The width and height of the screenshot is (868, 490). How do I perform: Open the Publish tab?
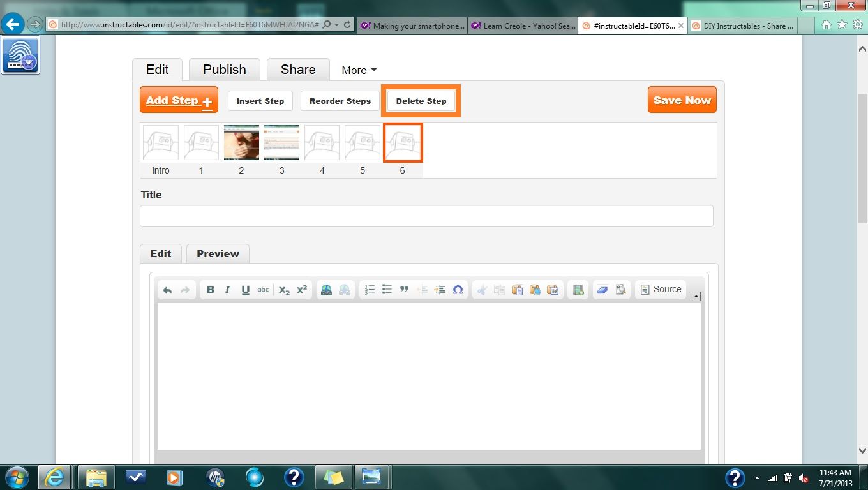(224, 69)
